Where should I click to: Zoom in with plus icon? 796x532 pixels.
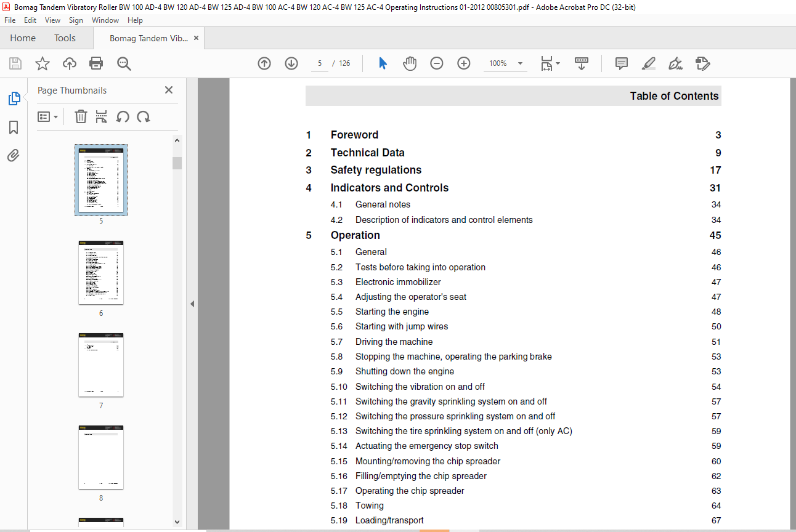(464, 63)
